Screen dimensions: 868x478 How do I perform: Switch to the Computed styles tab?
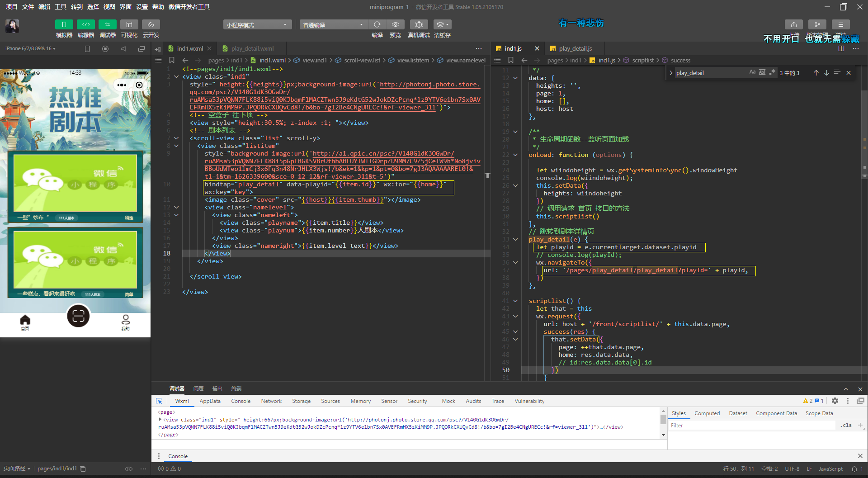coord(707,413)
